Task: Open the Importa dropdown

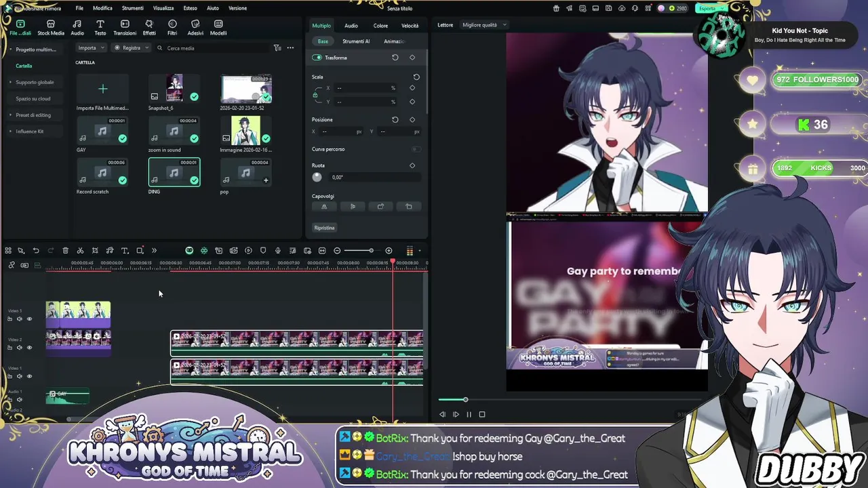Action: tap(91, 48)
